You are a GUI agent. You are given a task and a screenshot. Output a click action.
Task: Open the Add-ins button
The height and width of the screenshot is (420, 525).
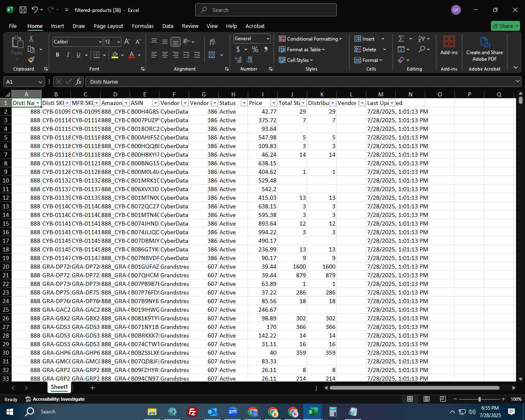click(x=449, y=45)
